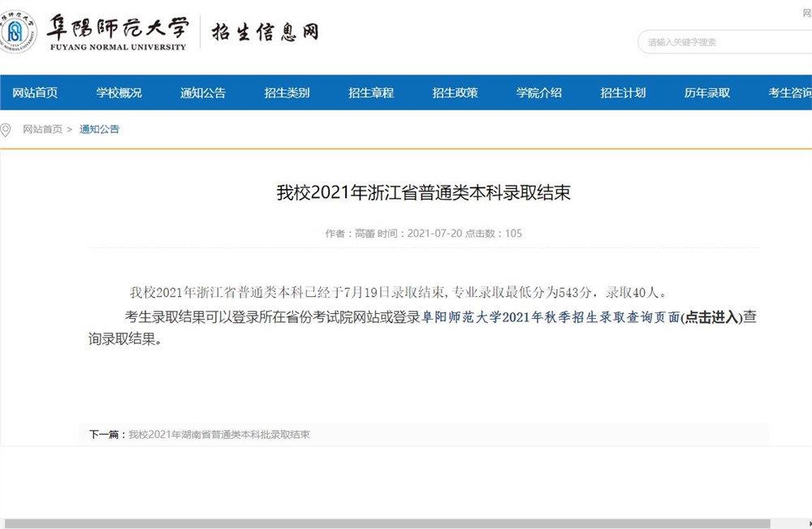
Task: Open 学院介绍 navigation item
Action: pyautogui.click(x=539, y=92)
